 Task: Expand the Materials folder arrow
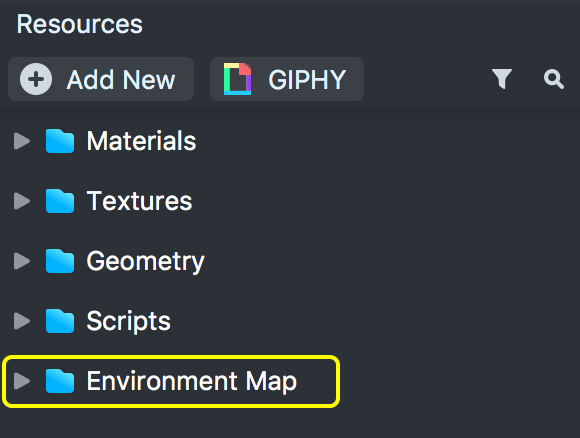[x=22, y=141]
